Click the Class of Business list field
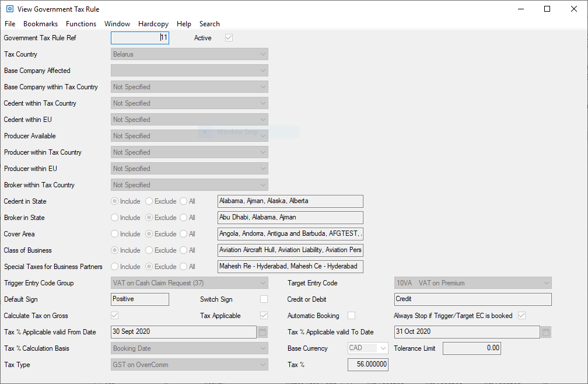 pos(290,250)
